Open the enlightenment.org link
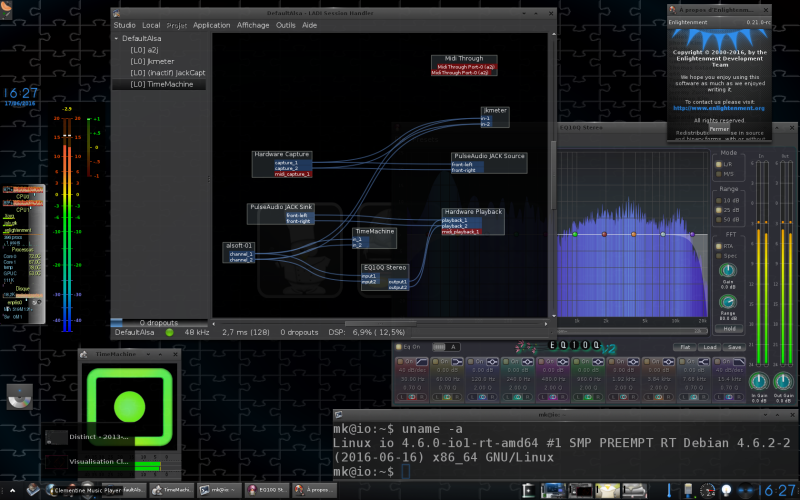 pyautogui.click(x=719, y=108)
